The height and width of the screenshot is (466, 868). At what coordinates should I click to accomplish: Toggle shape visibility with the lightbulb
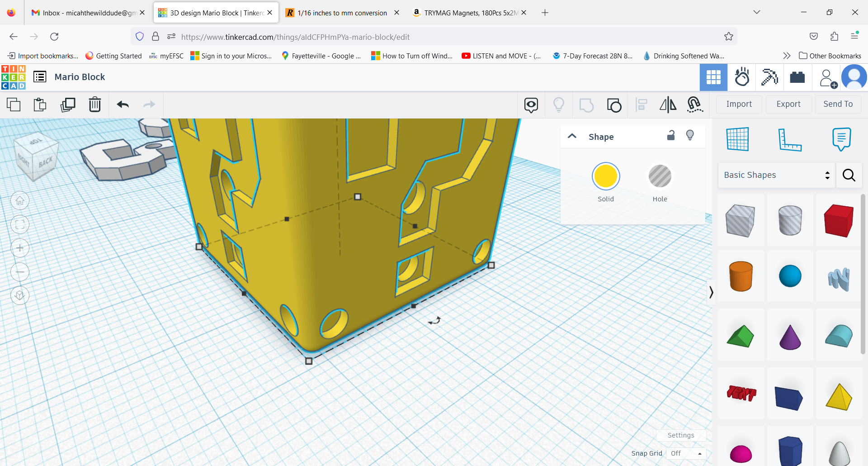[690, 135]
